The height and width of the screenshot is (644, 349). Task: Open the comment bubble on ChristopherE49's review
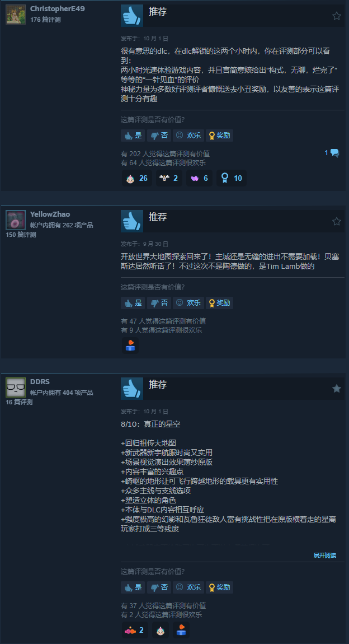click(332, 153)
